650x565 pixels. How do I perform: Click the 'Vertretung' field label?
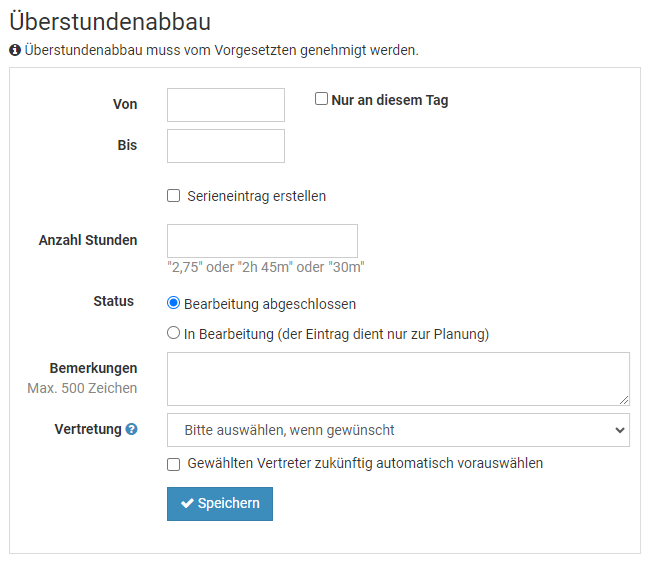pos(88,429)
